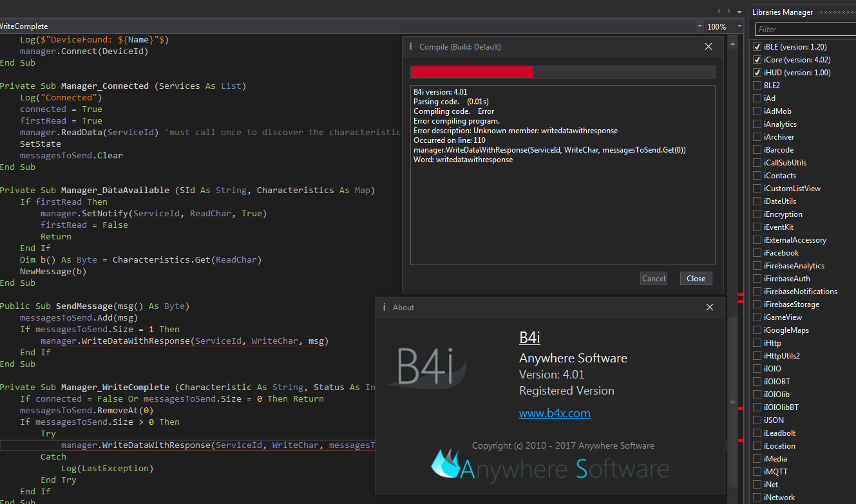
Task: Click the 'Public Sub SendMessage' code line
Action: pos(95,306)
